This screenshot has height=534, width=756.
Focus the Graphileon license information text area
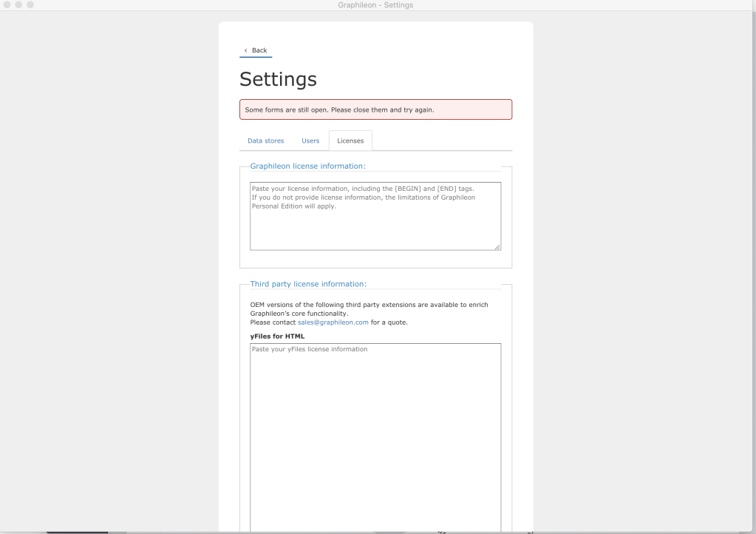[375, 216]
